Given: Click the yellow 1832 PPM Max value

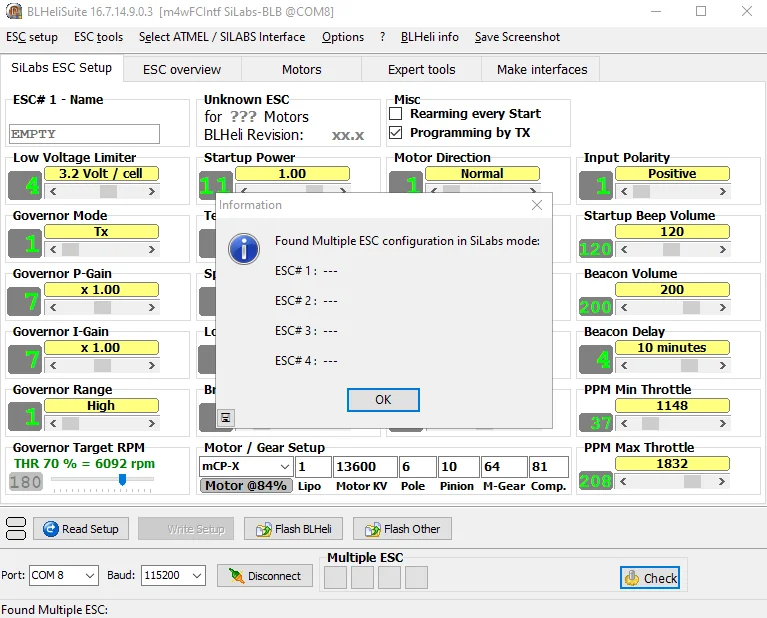Looking at the screenshot, I should (672, 464).
